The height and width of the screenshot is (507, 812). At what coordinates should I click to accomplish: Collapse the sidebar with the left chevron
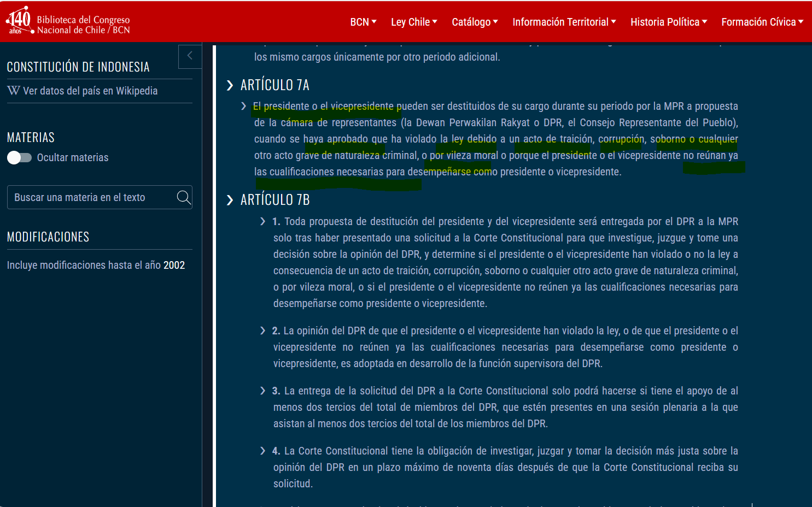point(190,56)
